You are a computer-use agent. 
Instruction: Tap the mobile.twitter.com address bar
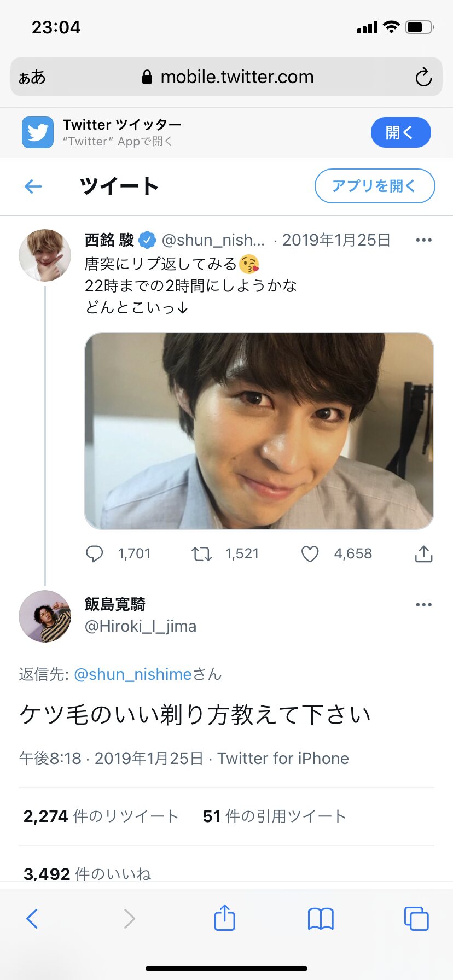(x=236, y=77)
